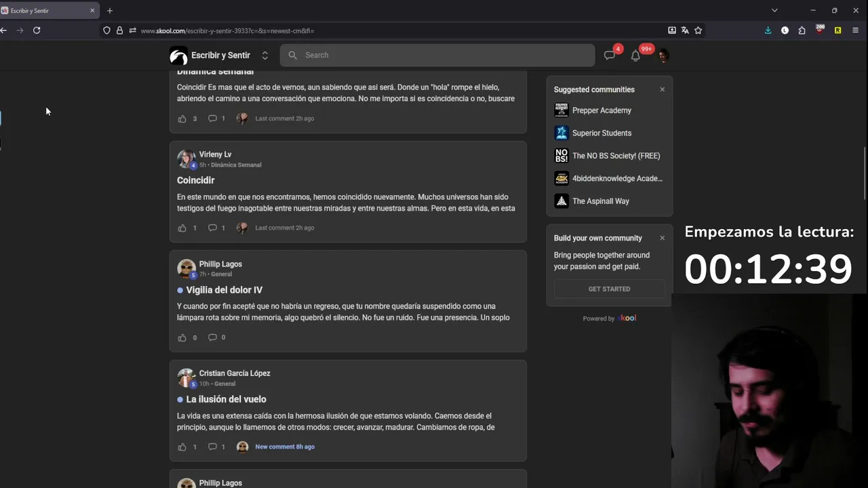
Task: Close the Escribir y Sentir tab
Action: (x=92, y=11)
